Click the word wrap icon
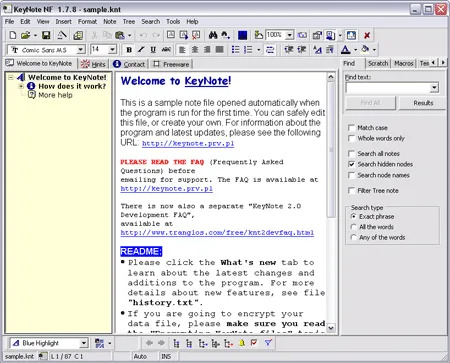This screenshot has width=450, height=363. [270, 50]
